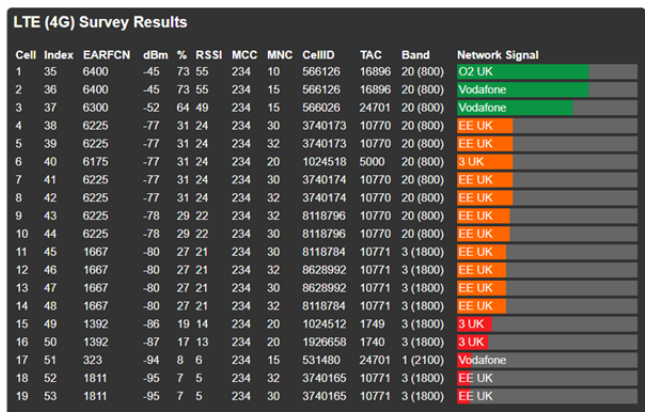The width and height of the screenshot is (652, 418).
Task: Click the Index column header
Action: coord(59,55)
